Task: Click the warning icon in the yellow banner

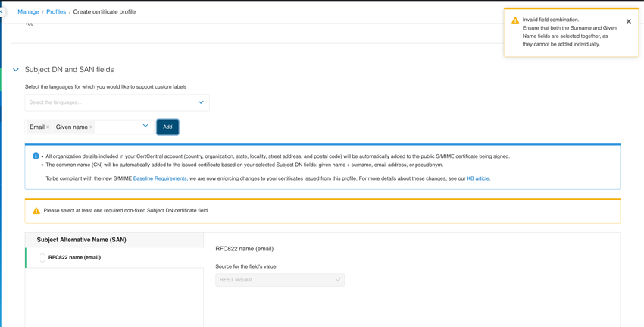Action: point(36,211)
